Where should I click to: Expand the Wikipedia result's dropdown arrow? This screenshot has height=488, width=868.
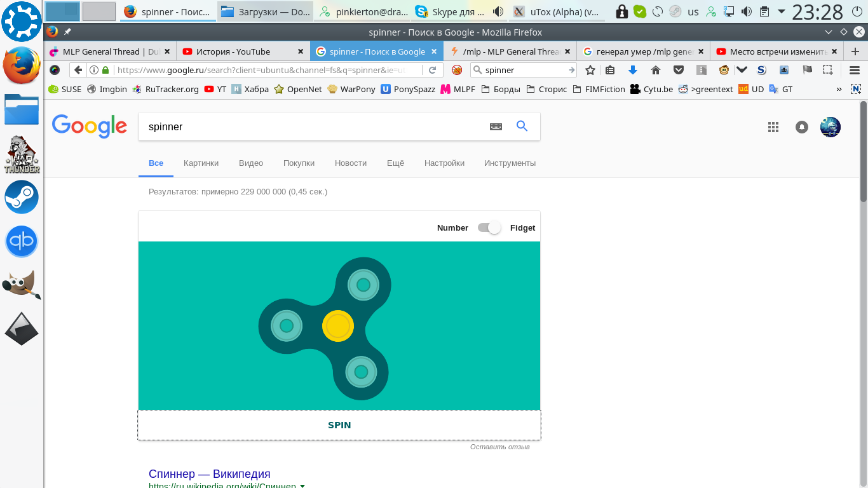click(302, 486)
